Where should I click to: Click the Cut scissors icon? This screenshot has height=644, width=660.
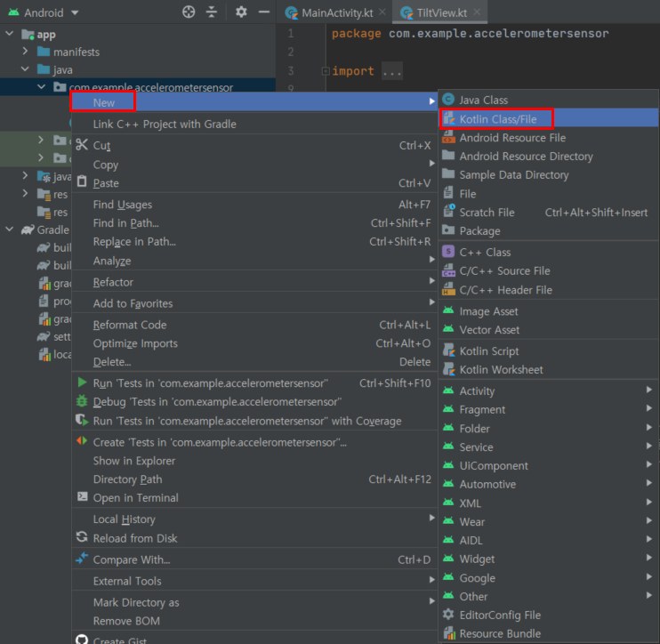coord(82,145)
